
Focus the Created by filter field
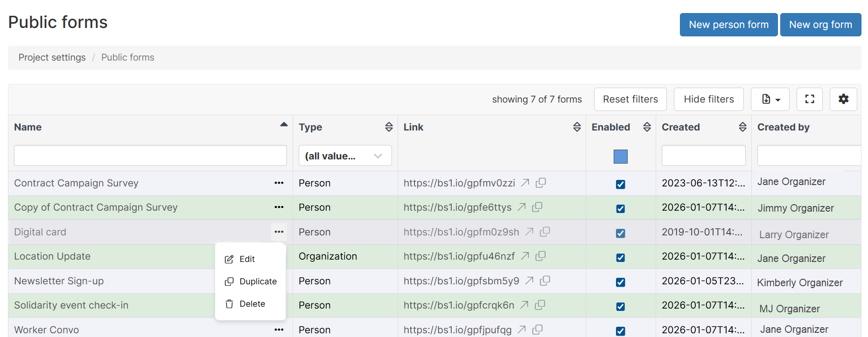pos(809,155)
